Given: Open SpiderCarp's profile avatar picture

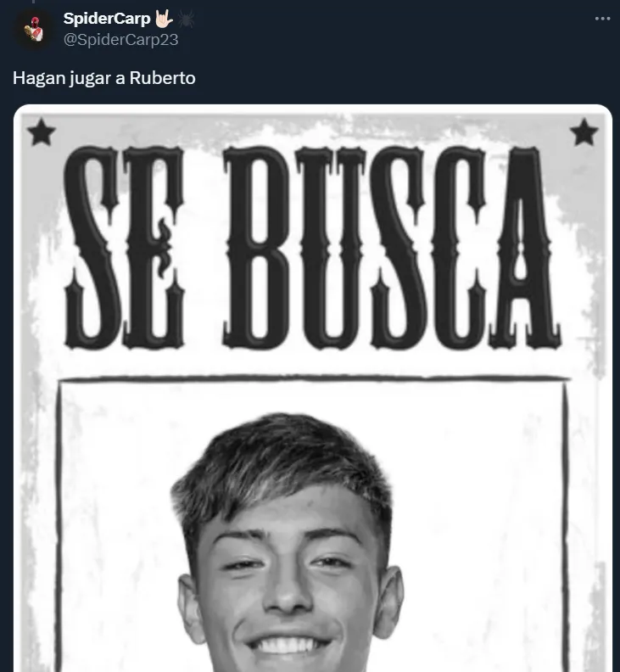Looking at the screenshot, I should [34, 30].
